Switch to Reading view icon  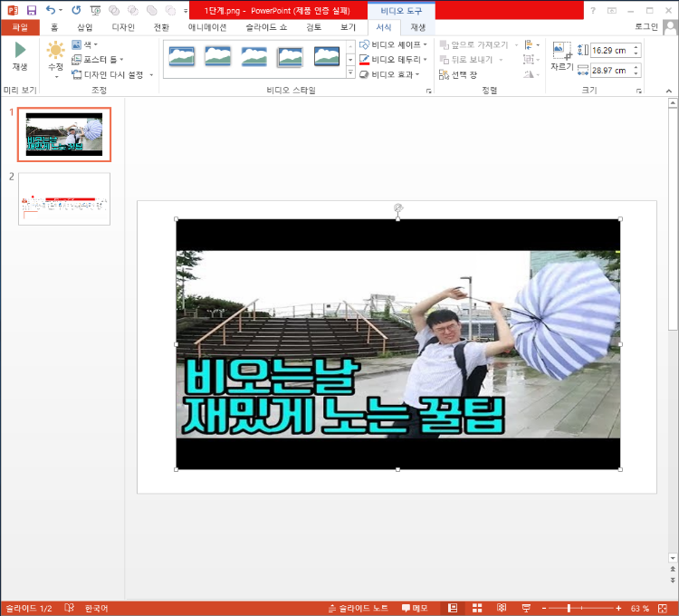click(502, 608)
